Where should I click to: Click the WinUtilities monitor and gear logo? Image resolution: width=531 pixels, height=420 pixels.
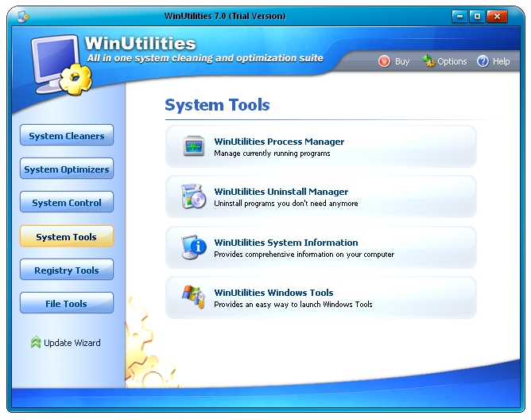(62, 64)
